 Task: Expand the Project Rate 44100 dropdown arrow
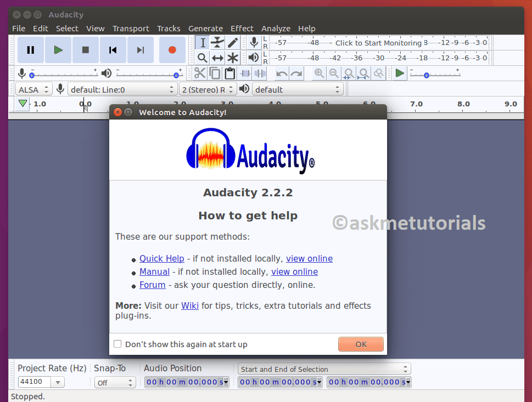(x=58, y=382)
